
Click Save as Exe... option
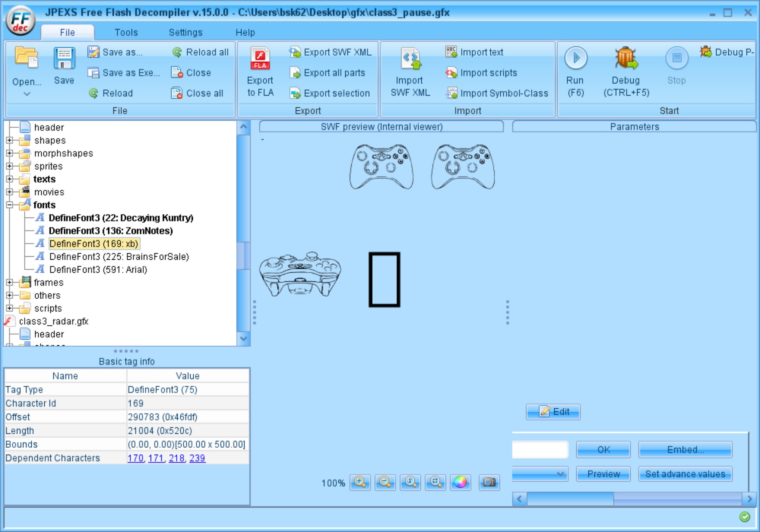(124, 73)
